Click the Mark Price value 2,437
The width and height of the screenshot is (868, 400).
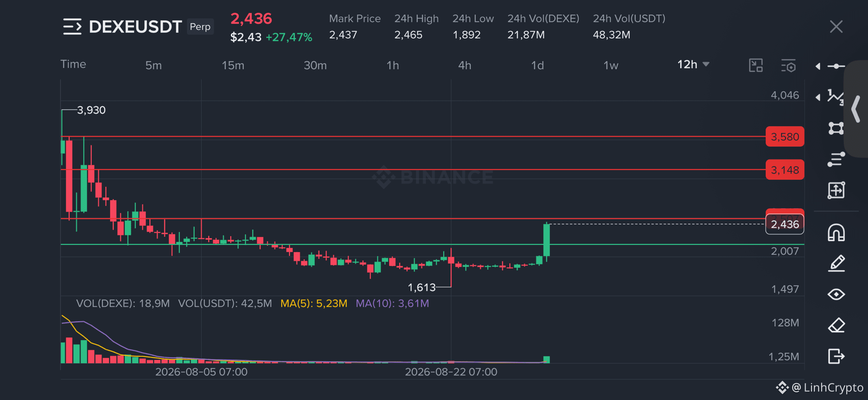[x=343, y=35]
